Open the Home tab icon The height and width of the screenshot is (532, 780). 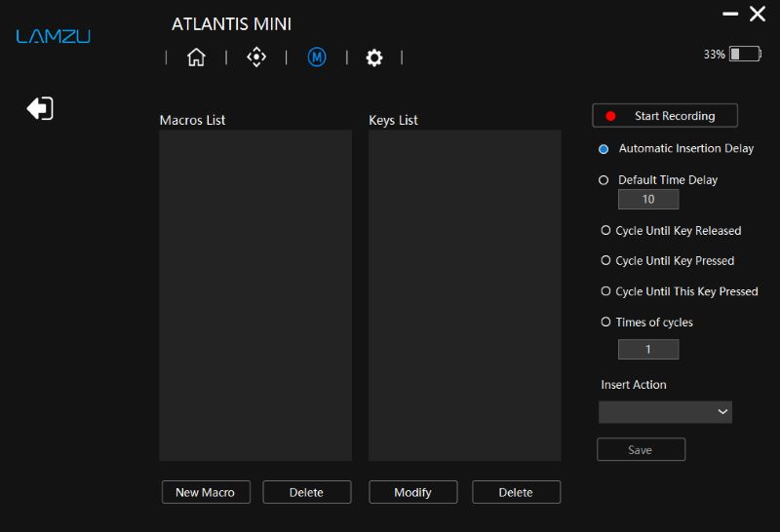pyautogui.click(x=196, y=57)
